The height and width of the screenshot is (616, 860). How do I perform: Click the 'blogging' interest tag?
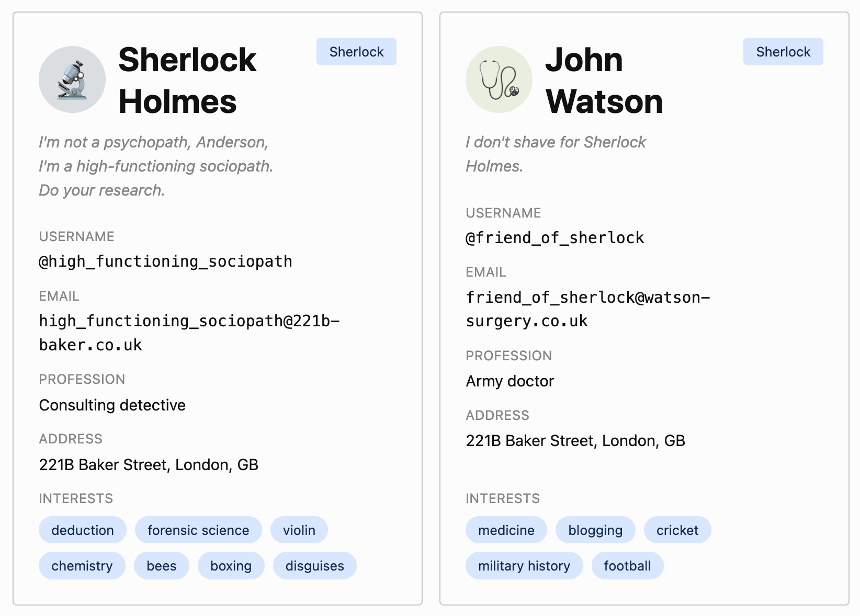coord(595,530)
